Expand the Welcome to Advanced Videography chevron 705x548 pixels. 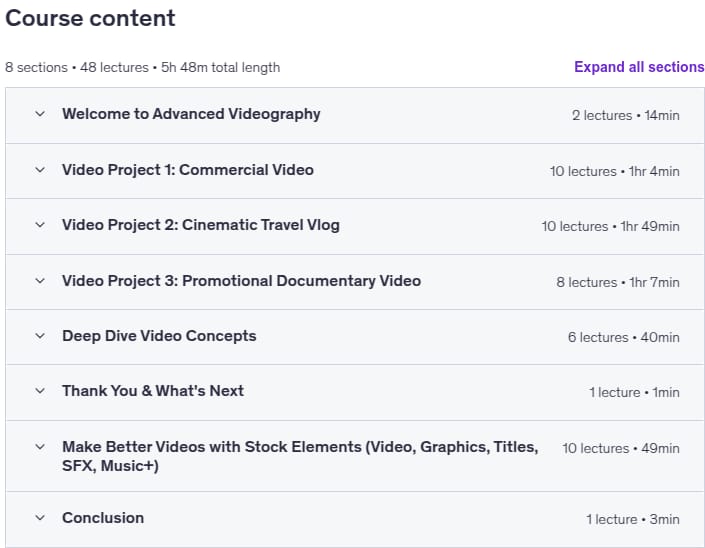tap(40, 114)
